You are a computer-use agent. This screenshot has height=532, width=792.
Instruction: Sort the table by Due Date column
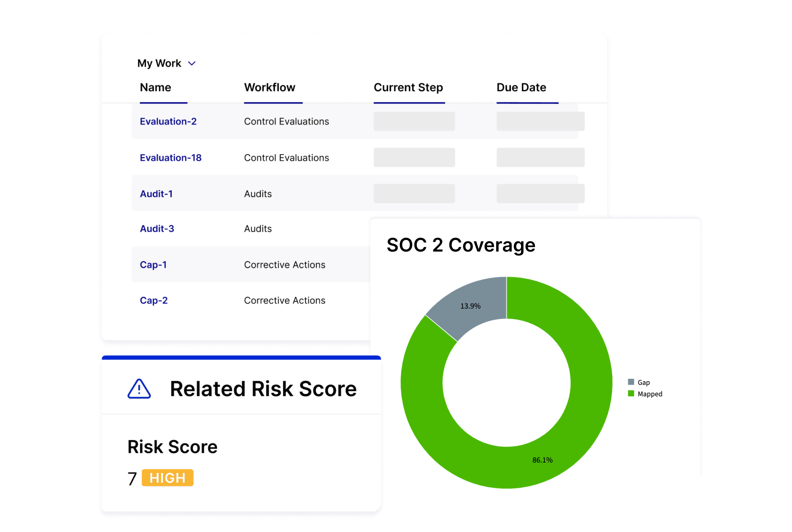point(521,88)
